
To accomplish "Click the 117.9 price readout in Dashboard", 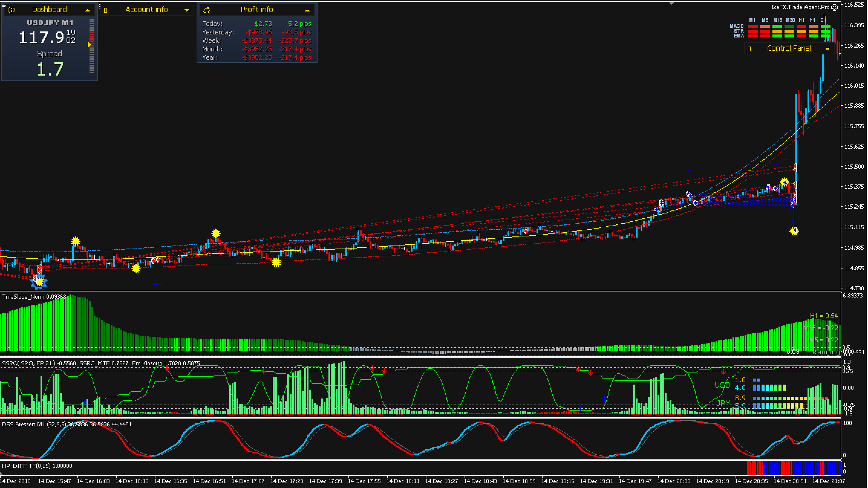I will pos(41,37).
